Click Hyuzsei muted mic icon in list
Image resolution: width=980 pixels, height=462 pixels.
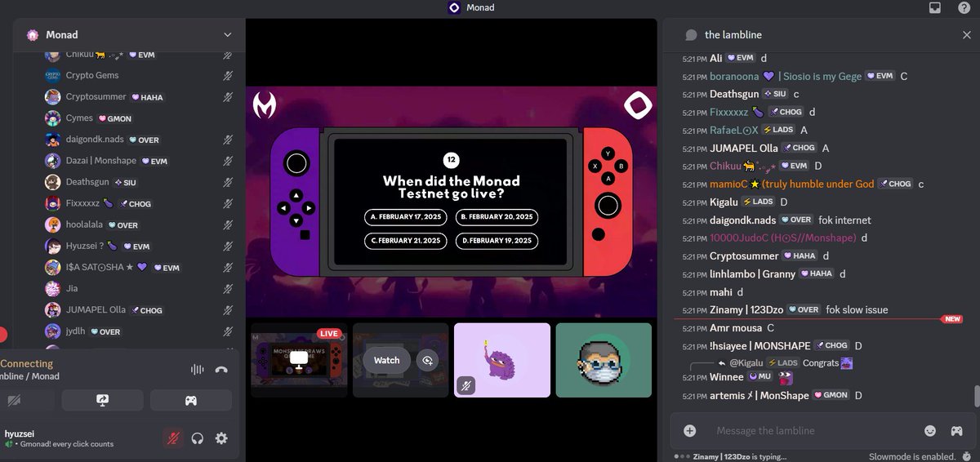(x=228, y=246)
